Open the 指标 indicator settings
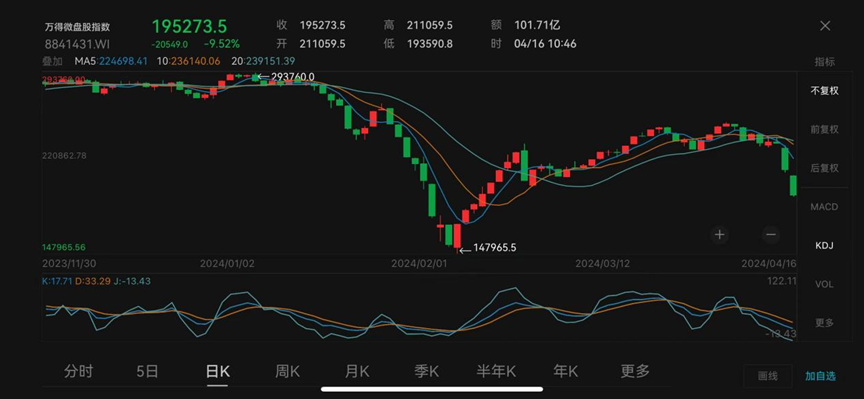 (825, 62)
